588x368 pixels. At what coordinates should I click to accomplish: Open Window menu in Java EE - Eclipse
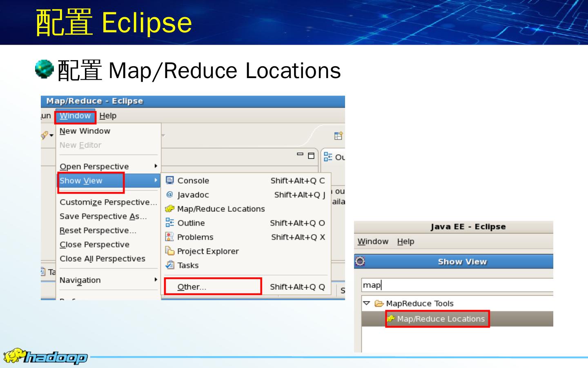tap(373, 241)
